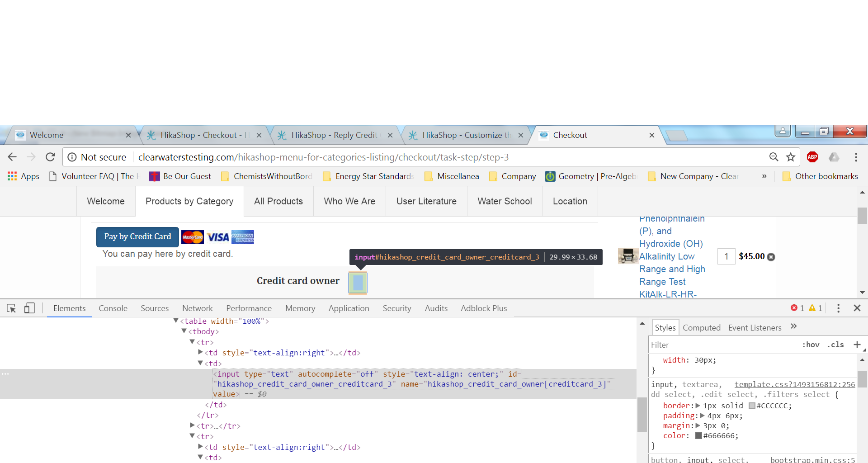Click the new style rule plus icon

click(x=857, y=345)
